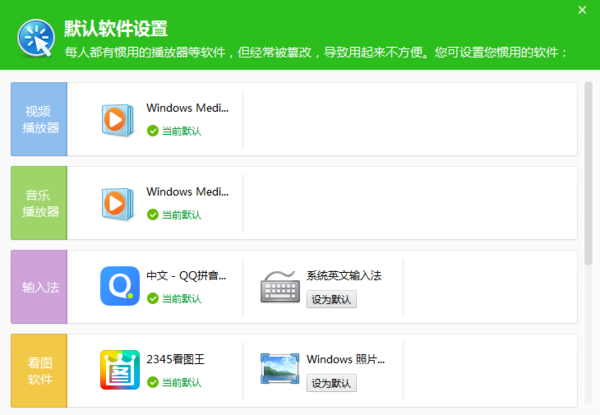Select the 音乐播放器 category tab

(39, 203)
